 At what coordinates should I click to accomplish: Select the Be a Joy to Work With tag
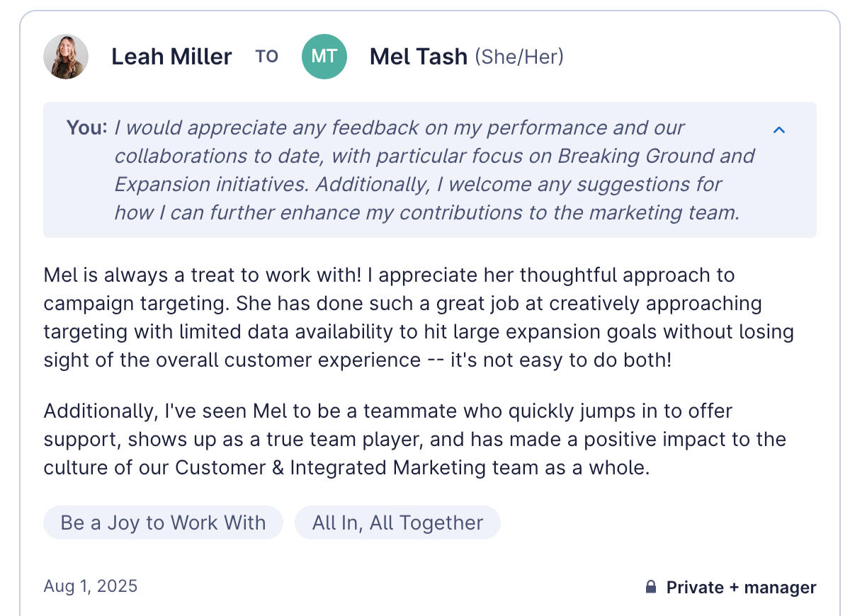[163, 523]
